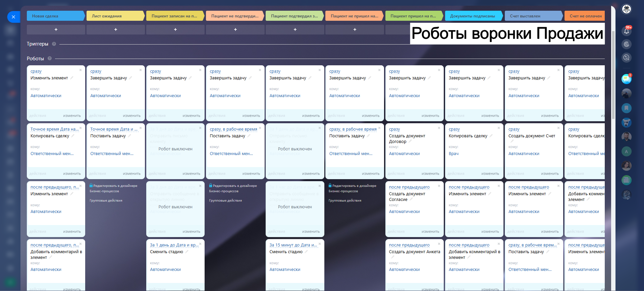Open the messenger chat icon with badge 1

(626, 79)
